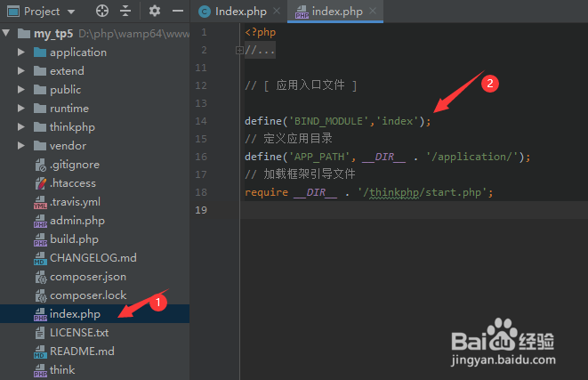Click the vendor folder icon
Screen dimensions: 588x380
click(x=40, y=145)
